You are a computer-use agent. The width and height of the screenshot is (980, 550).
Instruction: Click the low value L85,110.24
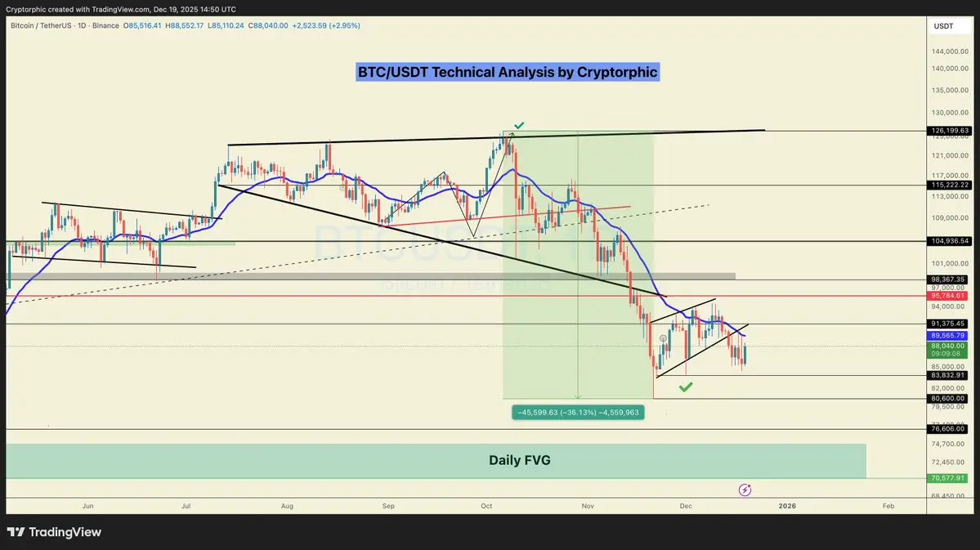(x=226, y=25)
